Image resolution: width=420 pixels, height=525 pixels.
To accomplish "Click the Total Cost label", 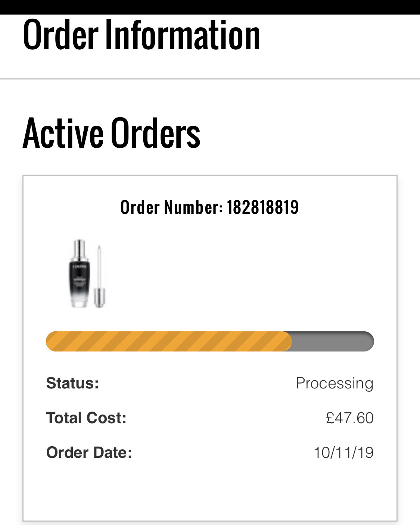I will point(86,418).
